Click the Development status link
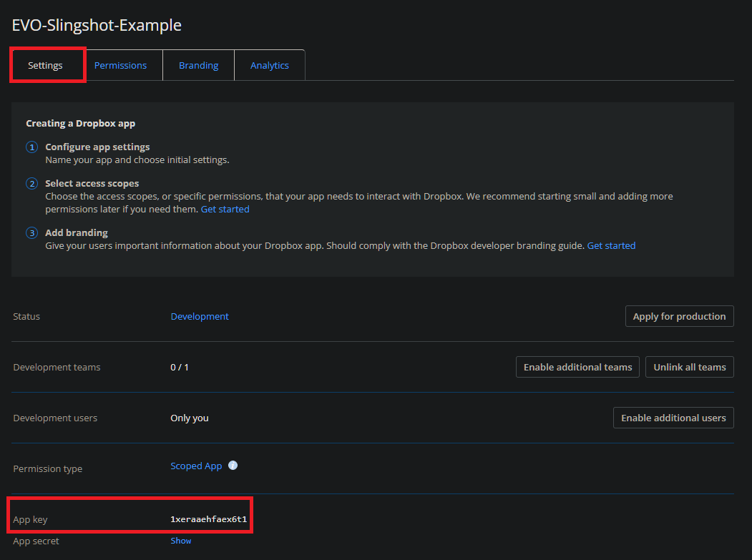 (200, 316)
